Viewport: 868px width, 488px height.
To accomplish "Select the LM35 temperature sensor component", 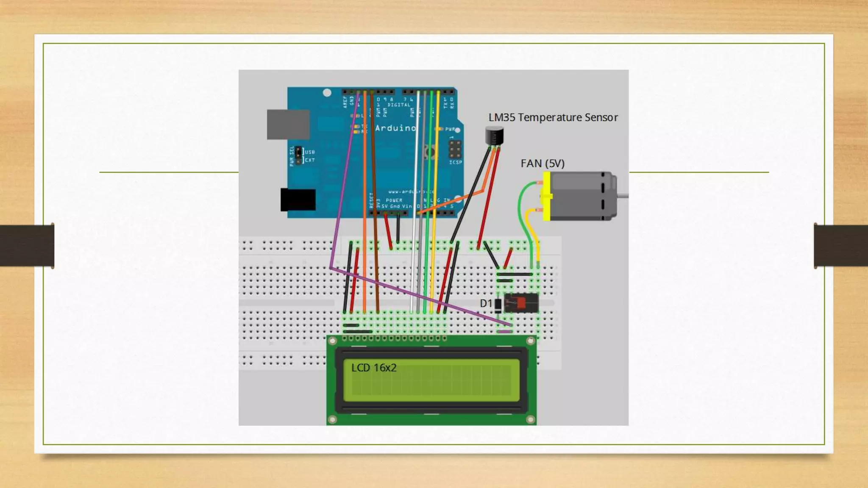I will tap(494, 136).
